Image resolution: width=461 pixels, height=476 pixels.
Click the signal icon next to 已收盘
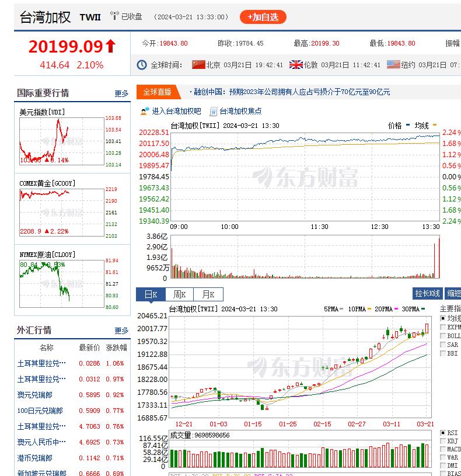114,16
